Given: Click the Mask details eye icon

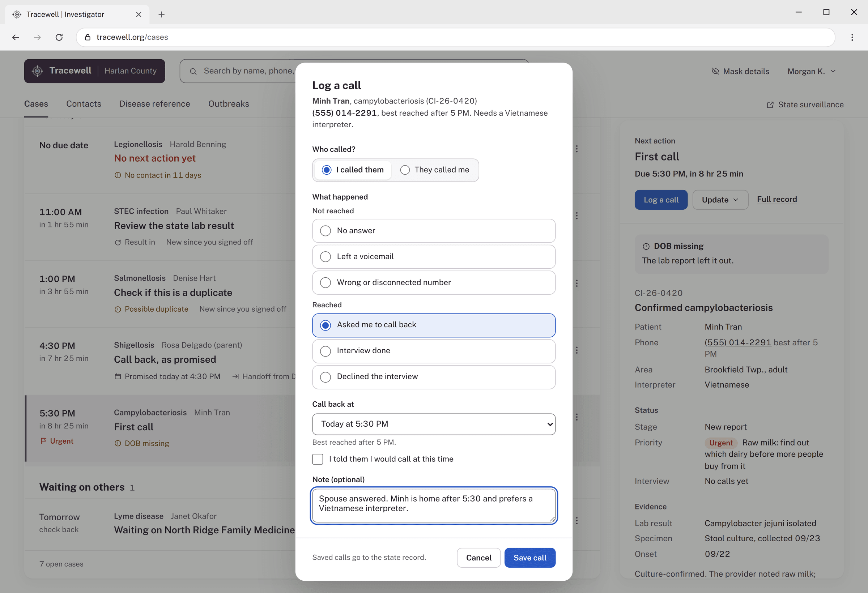Looking at the screenshot, I should [715, 71].
